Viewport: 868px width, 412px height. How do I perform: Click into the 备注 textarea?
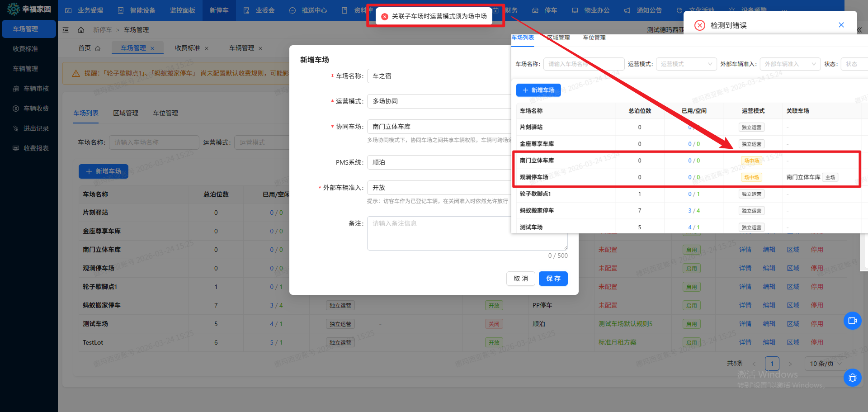coord(466,233)
